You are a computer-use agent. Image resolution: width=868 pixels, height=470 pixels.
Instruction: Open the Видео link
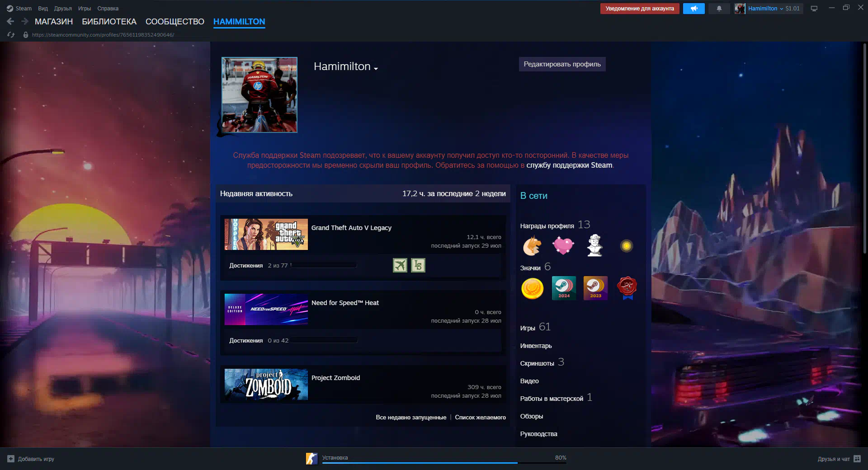pos(529,381)
